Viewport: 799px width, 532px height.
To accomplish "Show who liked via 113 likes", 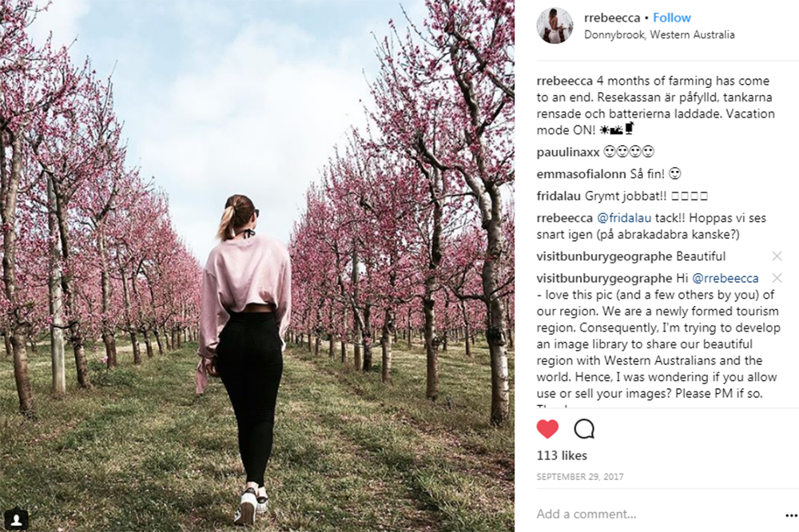I will tap(562, 455).
